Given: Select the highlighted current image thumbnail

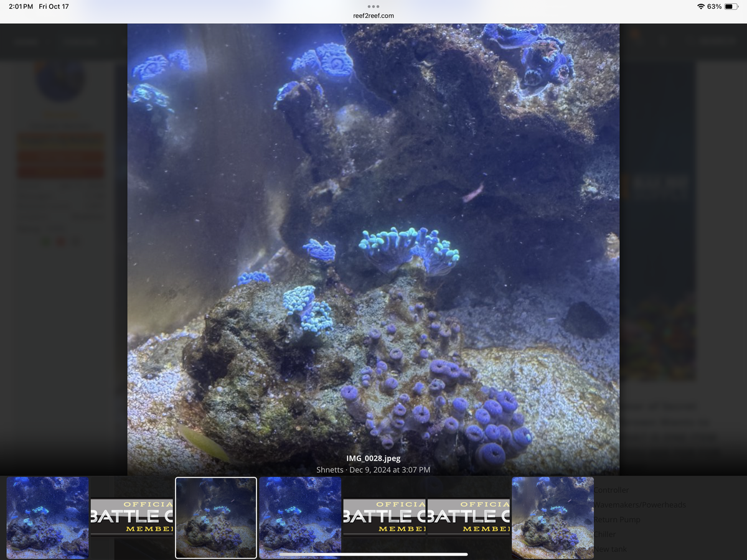Looking at the screenshot, I should pos(216,518).
